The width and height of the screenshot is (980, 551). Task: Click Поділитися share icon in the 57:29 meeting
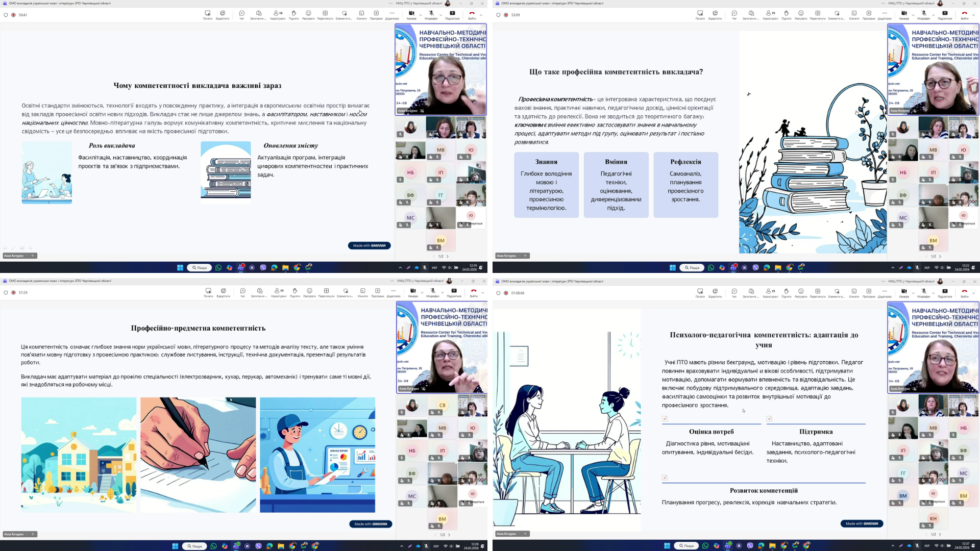pyautogui.click(x=454, y=291)
